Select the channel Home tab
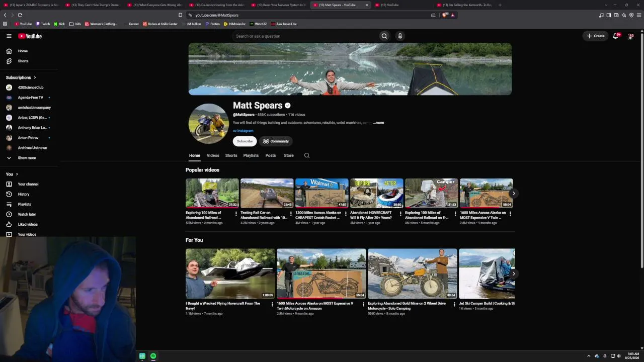Image resolution: width=644 pixels, height=362 pixels. [x=195, y=155]
